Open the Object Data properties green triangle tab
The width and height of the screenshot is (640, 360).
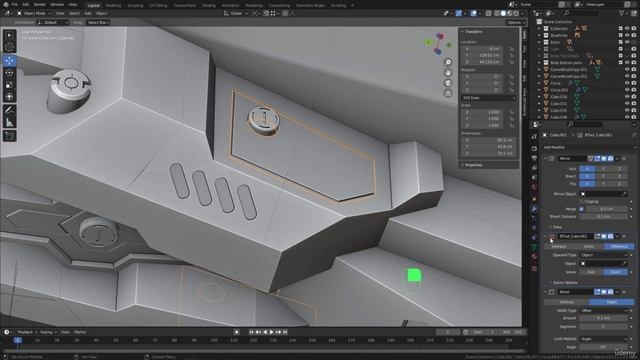click(x=534, y=247)
